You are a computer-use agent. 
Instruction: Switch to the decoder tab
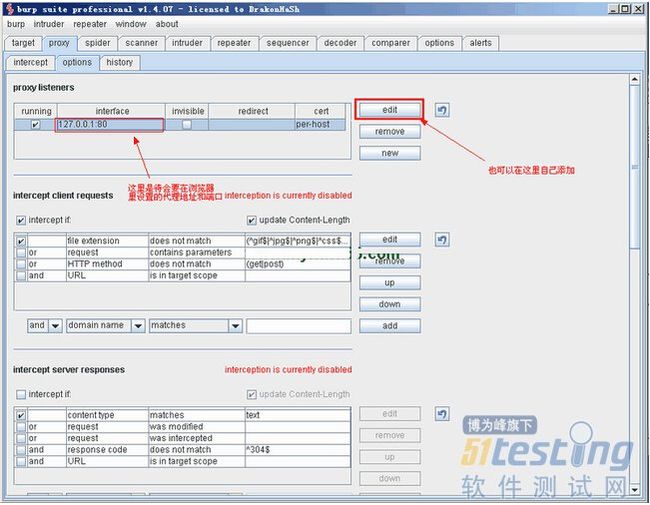(340, 43)
